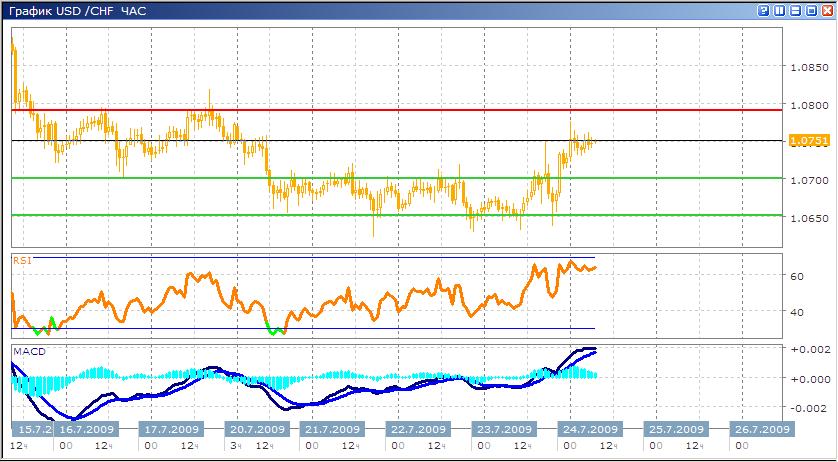Click the vertical split window icon
Viewport: 838px width, 462px height.
[x=781, y=10]
